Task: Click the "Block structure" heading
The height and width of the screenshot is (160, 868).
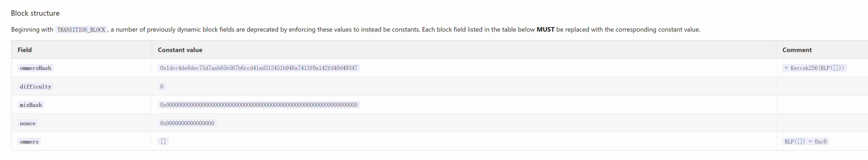Action: click(35, 13)
